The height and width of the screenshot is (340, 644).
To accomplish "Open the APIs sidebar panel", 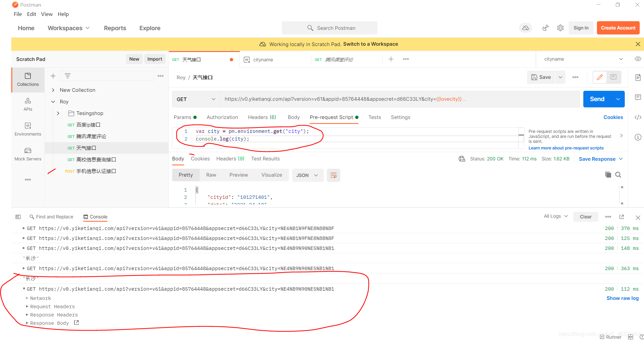I will pyautogui.click(x=28, y=104).
